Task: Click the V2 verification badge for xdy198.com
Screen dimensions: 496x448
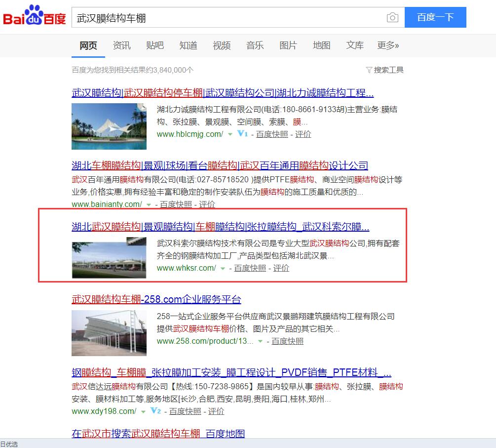Action: (155, 411)
